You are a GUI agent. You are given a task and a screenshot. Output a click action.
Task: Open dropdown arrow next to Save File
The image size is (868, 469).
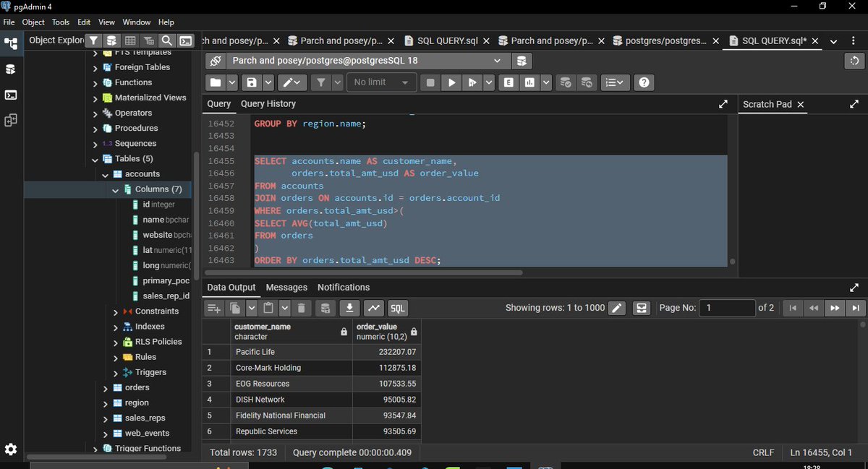[268, 82]
